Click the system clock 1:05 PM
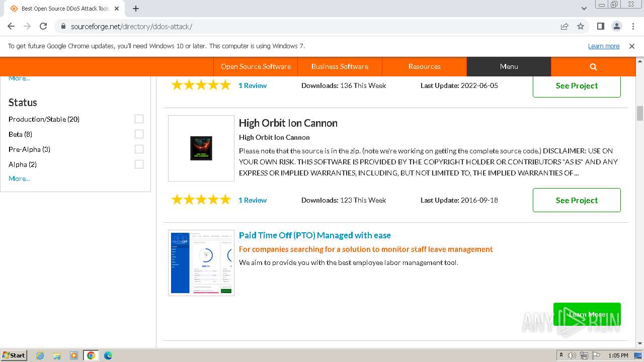Screen dimensions: 644x362 pyautogui.click(x=618, y=355)
